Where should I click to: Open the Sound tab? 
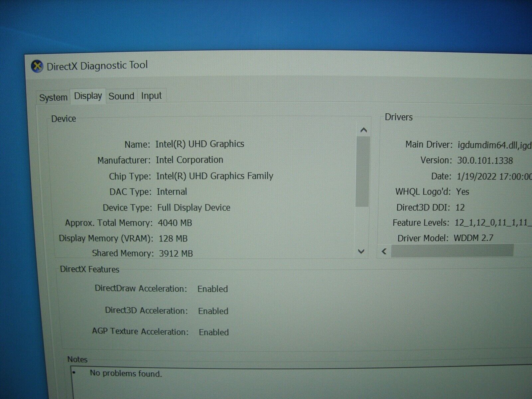pyautogui.click(x=121, y=96)
